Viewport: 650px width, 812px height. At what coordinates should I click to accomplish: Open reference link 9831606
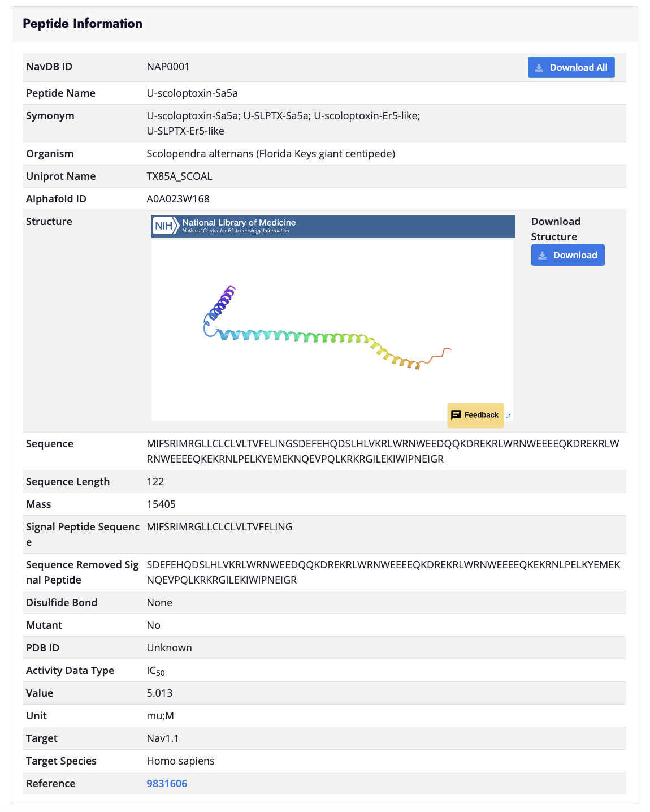pyautogui.click(x=167, y=784)
